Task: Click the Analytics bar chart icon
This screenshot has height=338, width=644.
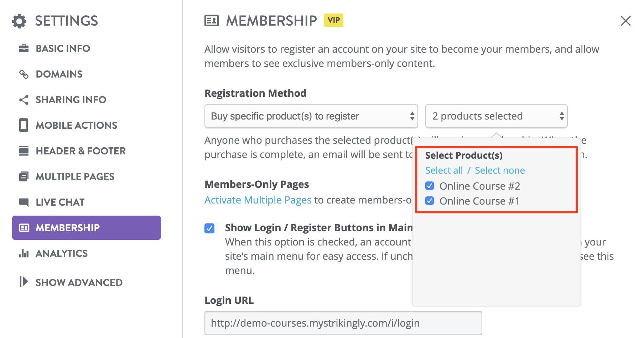Action: click(24, 253)
